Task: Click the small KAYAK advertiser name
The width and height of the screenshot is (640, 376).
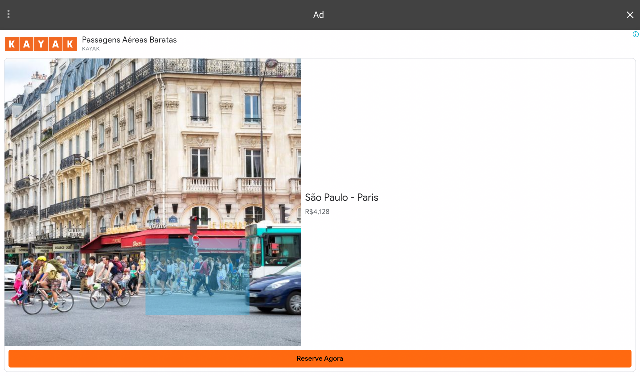Action: click(x=90, y=49)
